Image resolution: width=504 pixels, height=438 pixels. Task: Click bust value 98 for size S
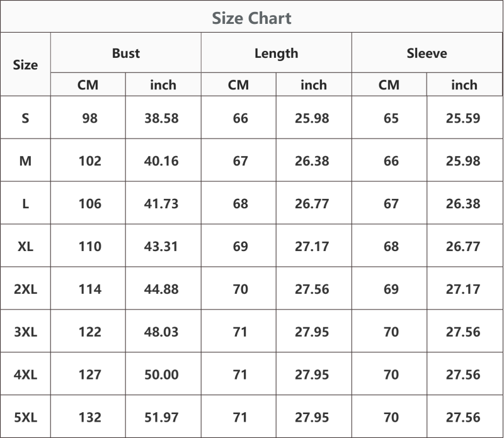pyautogui.click(x=89, y=118)
